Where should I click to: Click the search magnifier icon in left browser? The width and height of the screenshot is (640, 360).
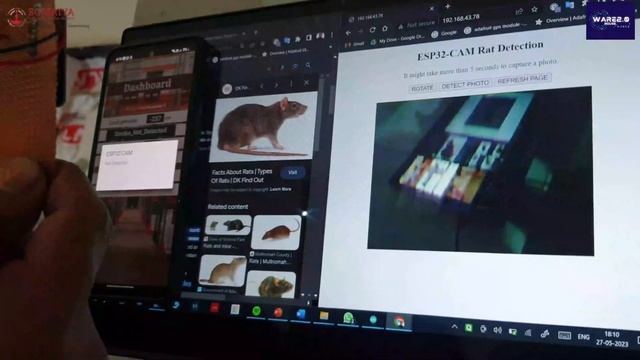(308, 65)
